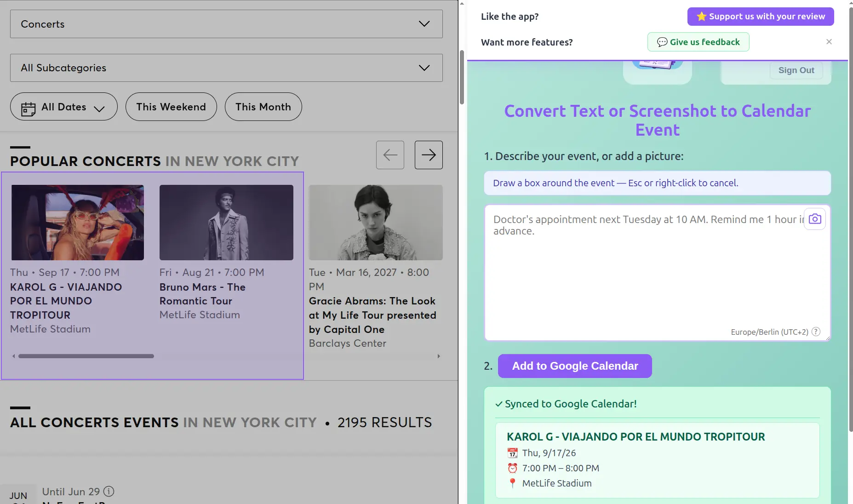Viewport: 853px width, 504px height.
Task: Click the speech bubble icon in feedback button
Action: point(662,42)
